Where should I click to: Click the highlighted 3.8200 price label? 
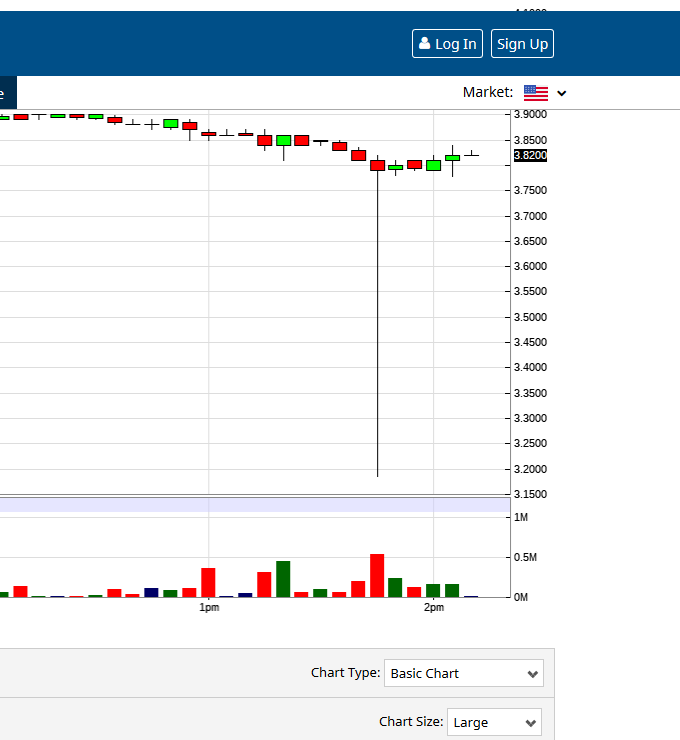(530, 155)
